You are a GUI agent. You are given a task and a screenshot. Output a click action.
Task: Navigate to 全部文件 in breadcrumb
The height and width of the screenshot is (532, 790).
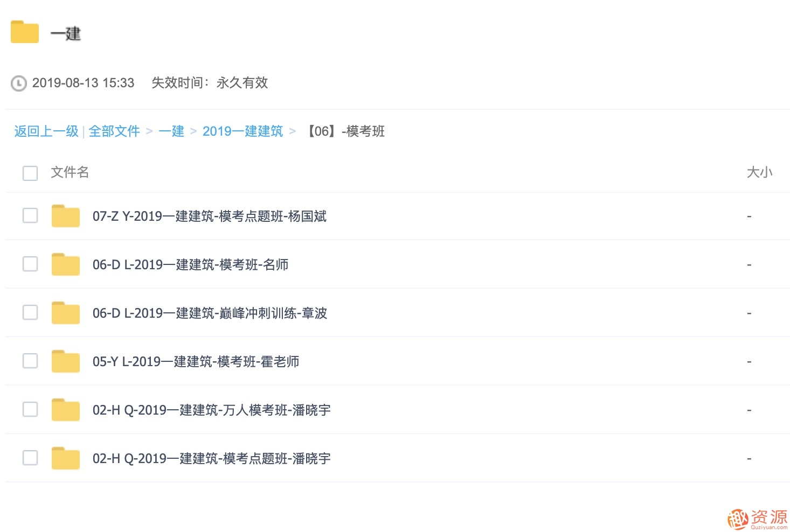[114, 131]
